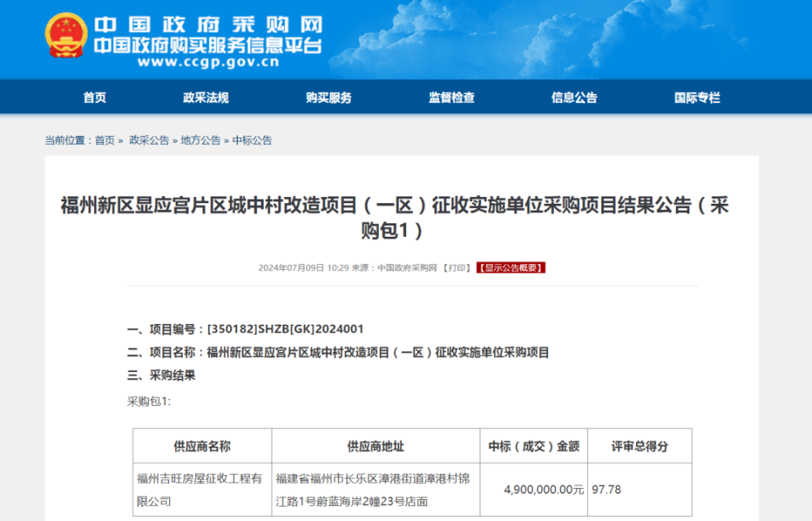812x521 pixels.
Task: Open the 中标公告 breadcrumb link
Action: [x=252, y=140]
